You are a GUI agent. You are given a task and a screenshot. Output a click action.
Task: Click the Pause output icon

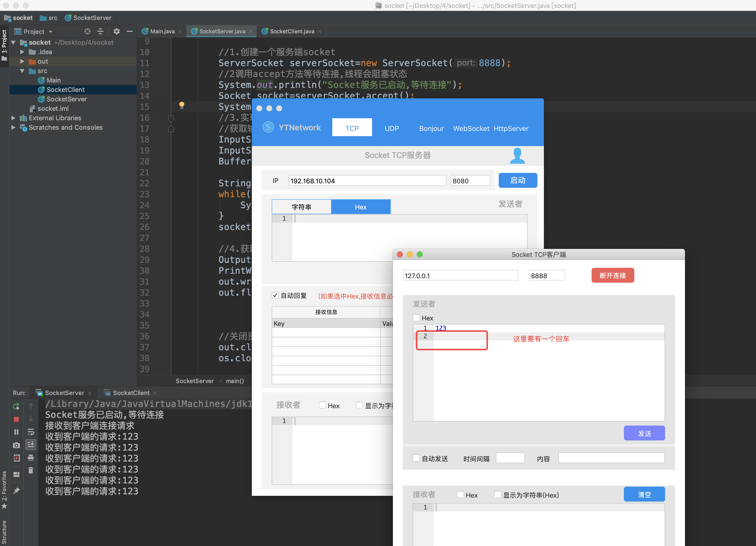(16, 432)
